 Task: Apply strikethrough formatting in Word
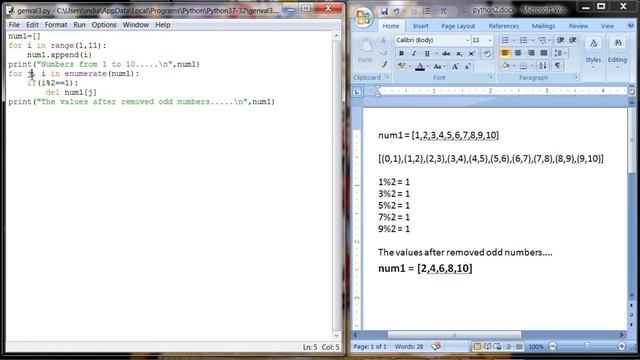coord(446,53)
